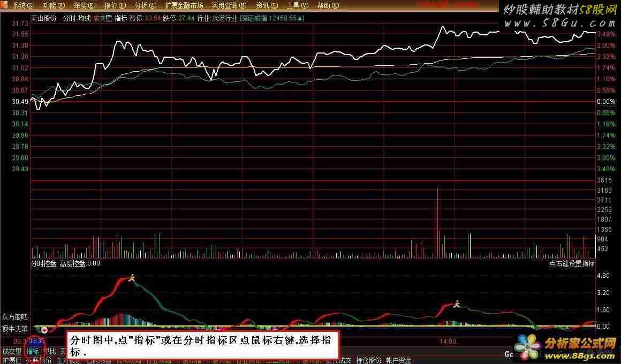Click the 4.80 indicator axis label
Image resolution: width=621 pixels, height=364 pixels.
[603, 276]
